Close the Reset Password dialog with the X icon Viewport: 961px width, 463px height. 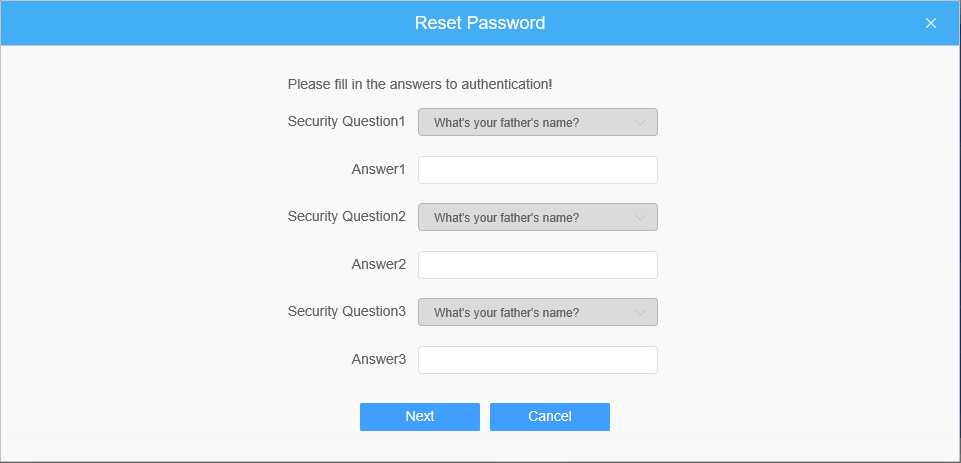pyautogui.click(x=930, y=23)
